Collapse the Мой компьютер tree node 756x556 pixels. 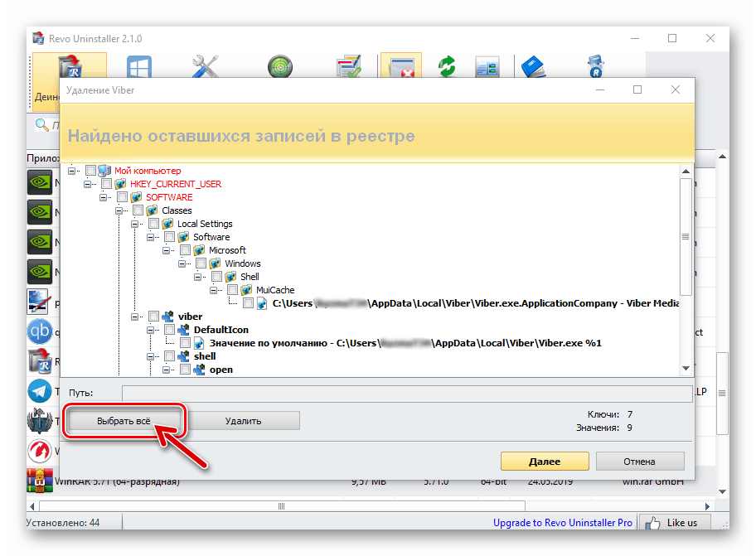click(x=72, y=171)
